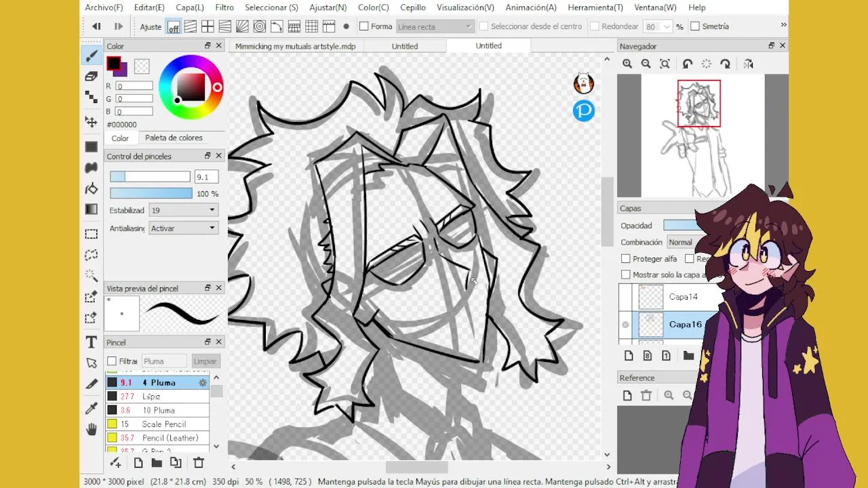Toggle the Redondear checkbox
This screenshot has height=488, width=868.
(595, 26)
